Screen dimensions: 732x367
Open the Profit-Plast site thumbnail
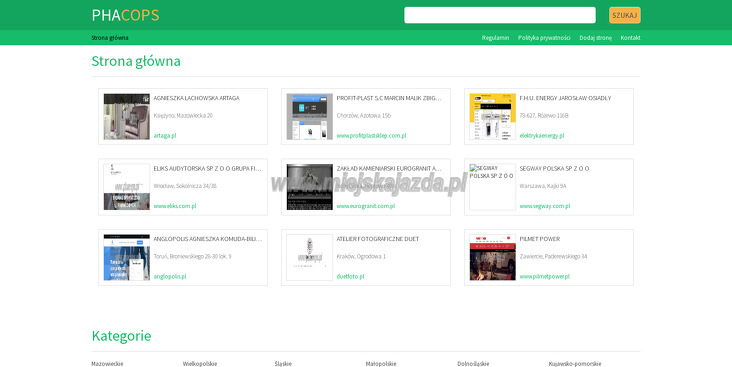[x=310, y=117]
